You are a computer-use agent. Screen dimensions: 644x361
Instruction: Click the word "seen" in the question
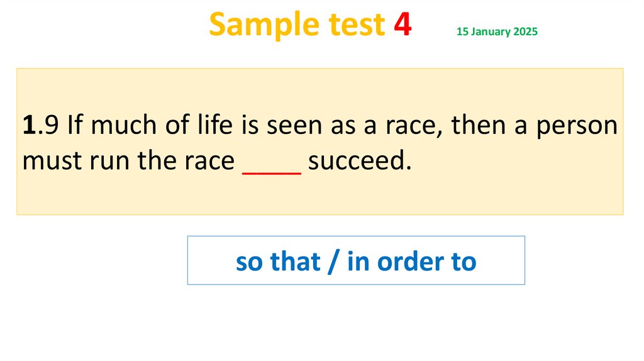[294, 126]
